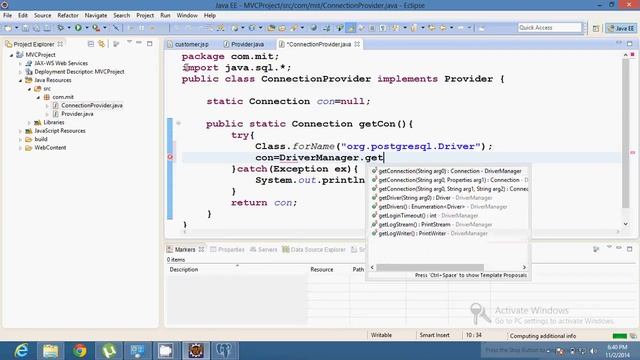Open the Navigate menu
Image resolution: width=640 pixels, height=360 pixels.
tap(96, 16)
